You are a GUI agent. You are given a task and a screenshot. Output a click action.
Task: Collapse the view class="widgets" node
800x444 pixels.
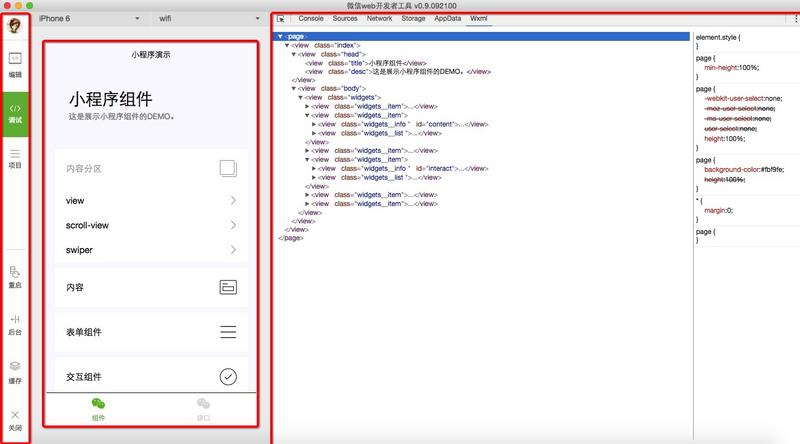pos(300,97)
